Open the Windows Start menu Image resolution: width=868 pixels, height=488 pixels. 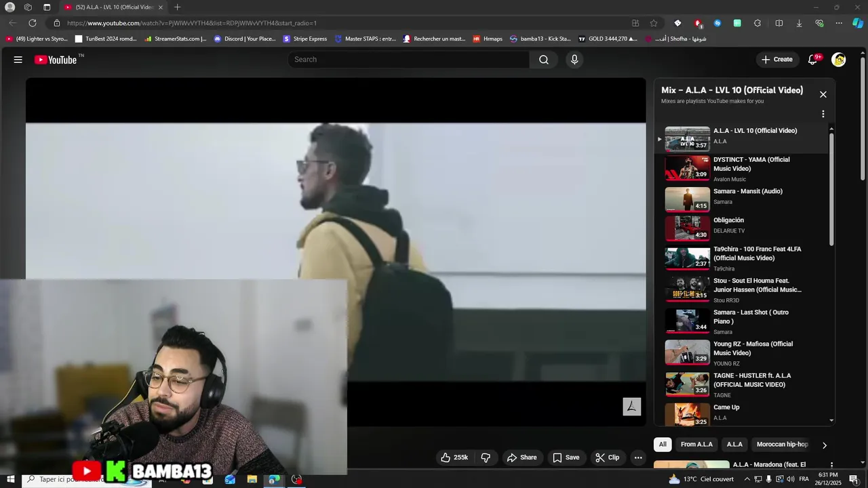point(10,479)
